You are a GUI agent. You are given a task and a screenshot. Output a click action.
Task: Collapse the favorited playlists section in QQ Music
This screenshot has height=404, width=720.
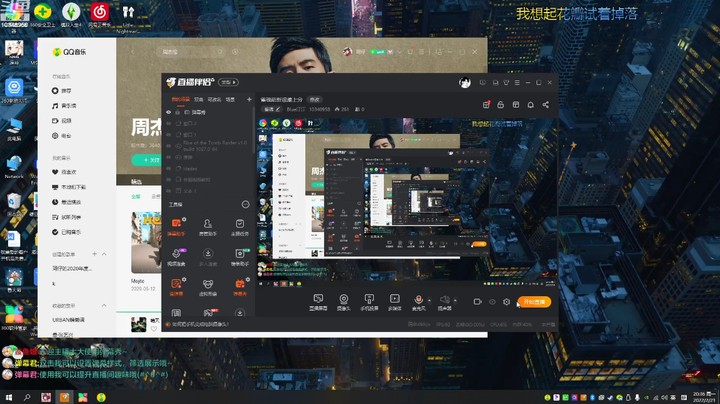coord(104,305)
